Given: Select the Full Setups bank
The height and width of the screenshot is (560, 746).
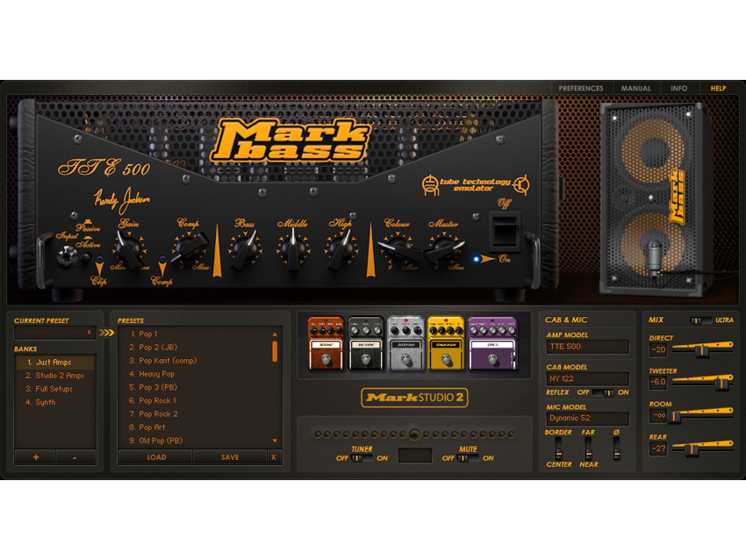Looking at the screenshot, I should (x=55, y=389).
